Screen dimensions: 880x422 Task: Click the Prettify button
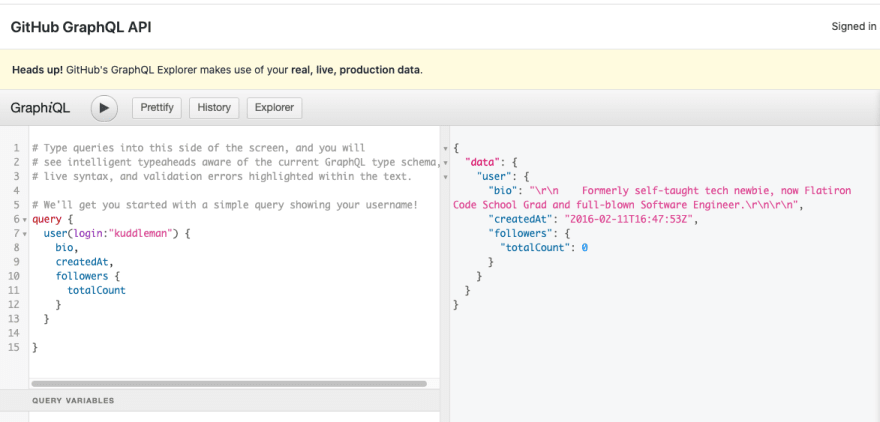coord(157,108)
